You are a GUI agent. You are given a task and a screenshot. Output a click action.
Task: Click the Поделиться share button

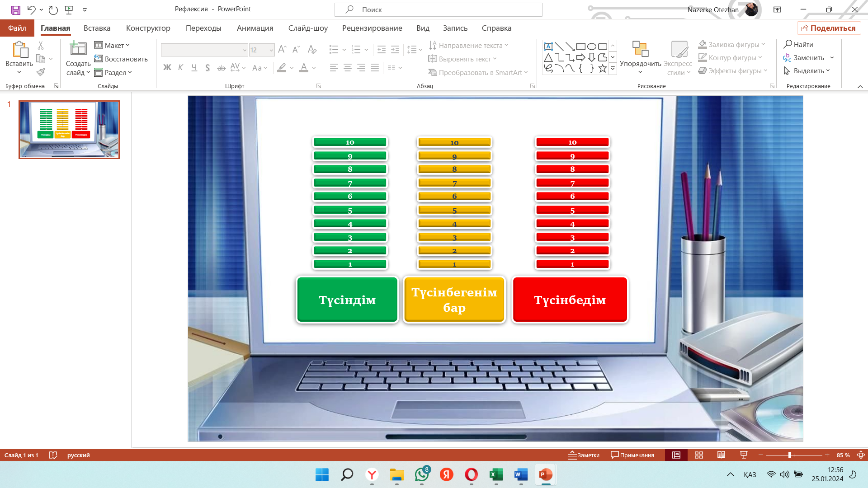[829, 28]
